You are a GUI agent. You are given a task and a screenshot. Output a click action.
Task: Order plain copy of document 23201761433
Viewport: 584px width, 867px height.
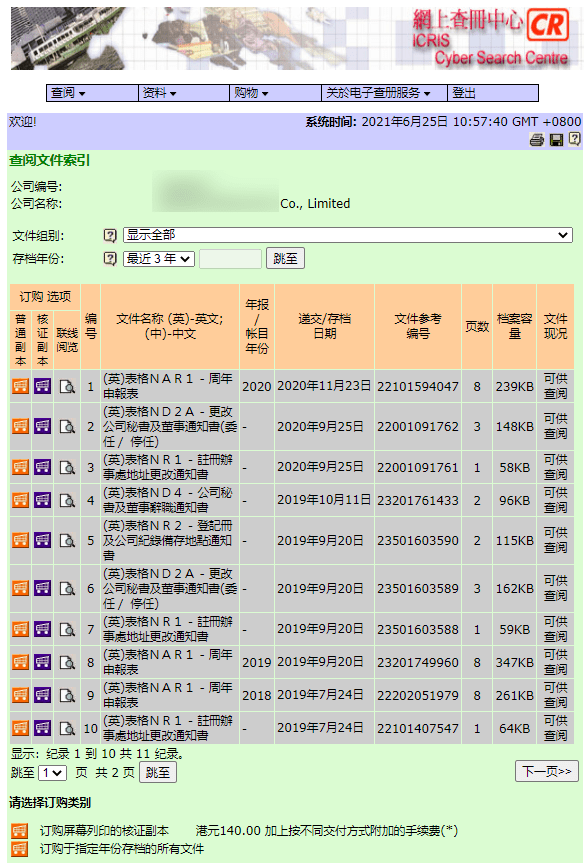click(x=20, y=500)
